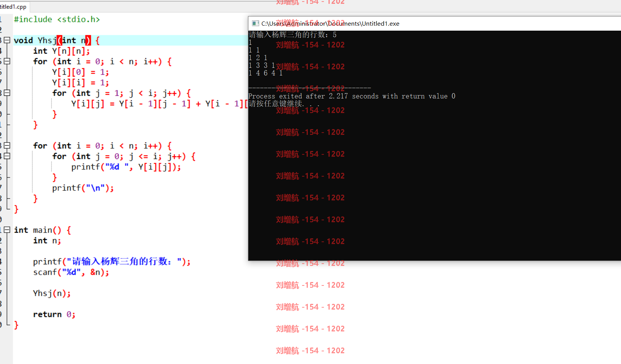Click the 'printf("\n");' line
This screenshot has height=364, width=621.
[83, 188]
